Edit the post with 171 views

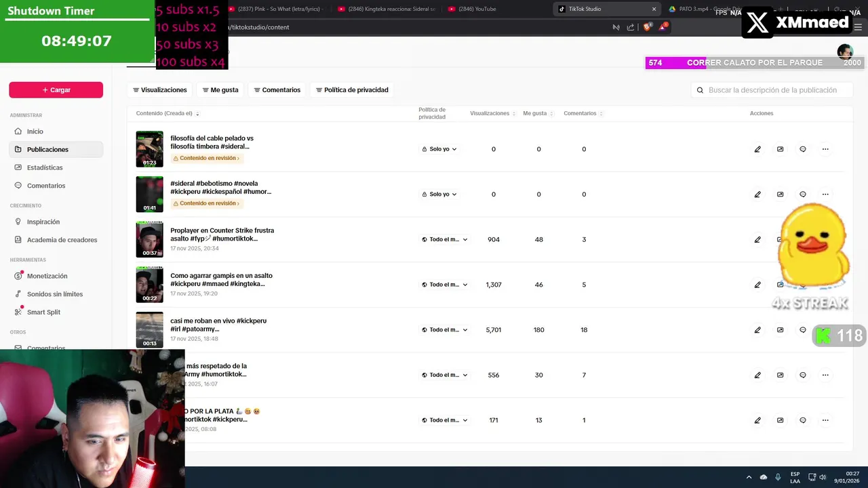757,420
